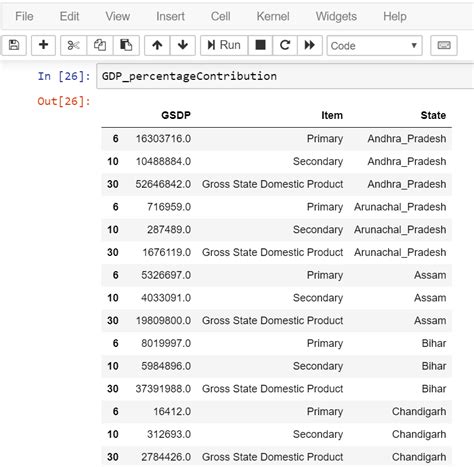The width and height of the screenshot is (474, 467).
Task: Interrupt the kernel with stop icon
Action: tap(260, 45)
